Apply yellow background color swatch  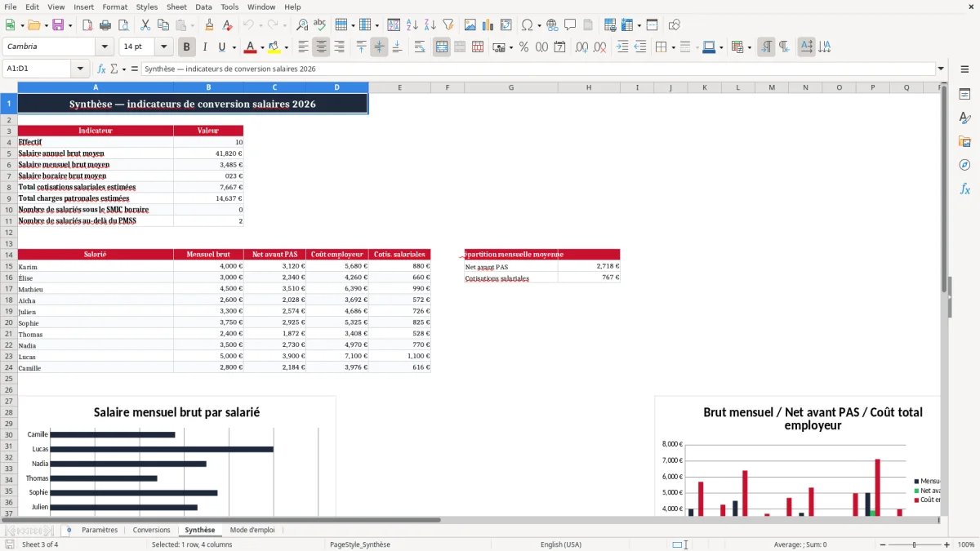point(274,47)
